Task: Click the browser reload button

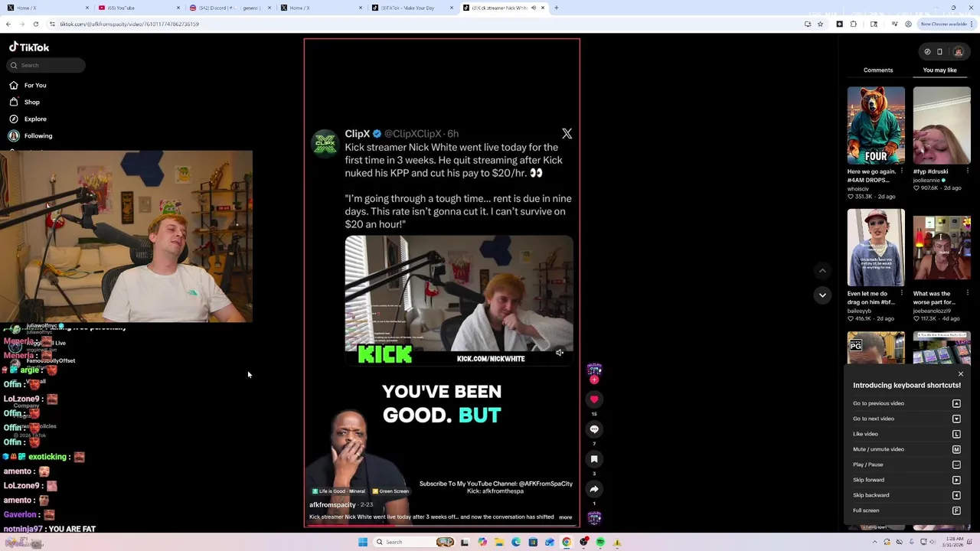Action: [35, 24]
